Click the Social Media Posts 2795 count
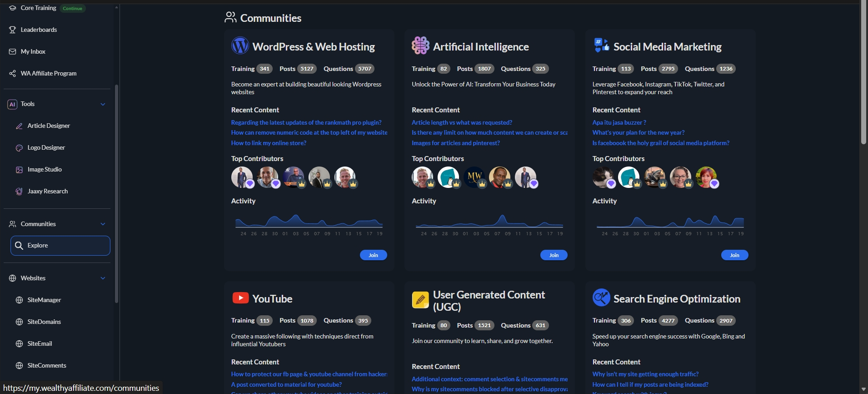This screenshot has height=394, width=868. point(668,69)
